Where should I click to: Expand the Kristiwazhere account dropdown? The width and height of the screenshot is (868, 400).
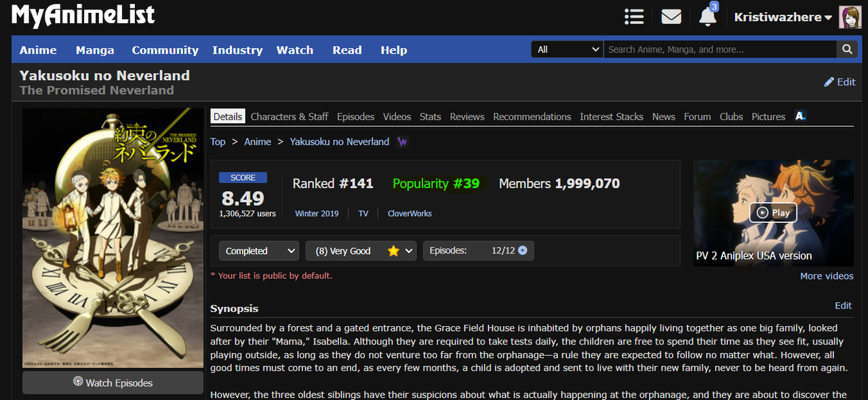coord(783,17)
